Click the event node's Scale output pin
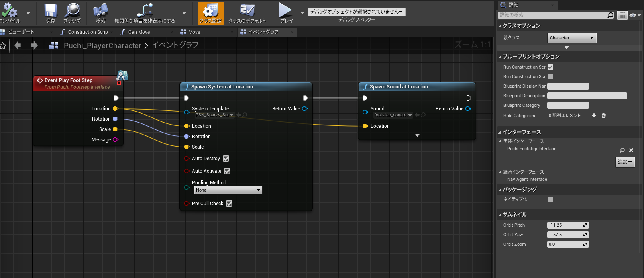 click(x=116, y=129)
